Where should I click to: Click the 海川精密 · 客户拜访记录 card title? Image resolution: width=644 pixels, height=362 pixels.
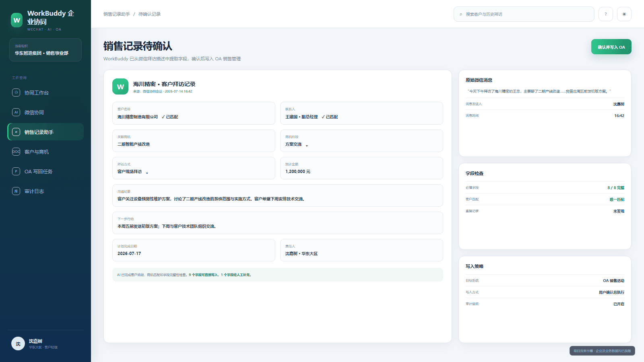click(164, 84)
